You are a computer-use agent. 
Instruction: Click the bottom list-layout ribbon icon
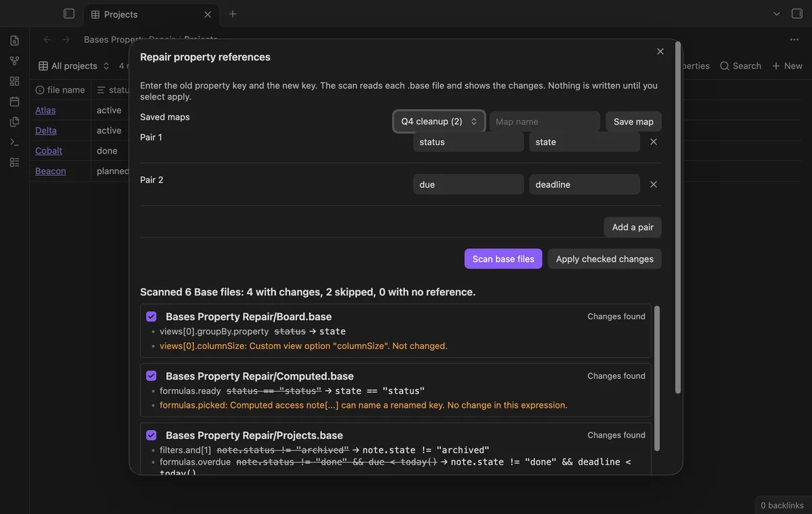pos(15,162)
